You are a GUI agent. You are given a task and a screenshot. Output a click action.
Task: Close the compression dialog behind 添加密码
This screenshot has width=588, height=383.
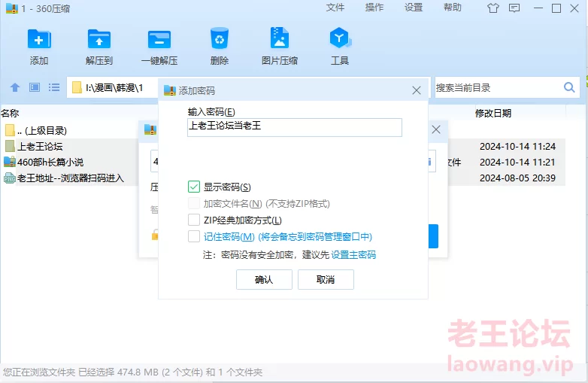(436, 129)
